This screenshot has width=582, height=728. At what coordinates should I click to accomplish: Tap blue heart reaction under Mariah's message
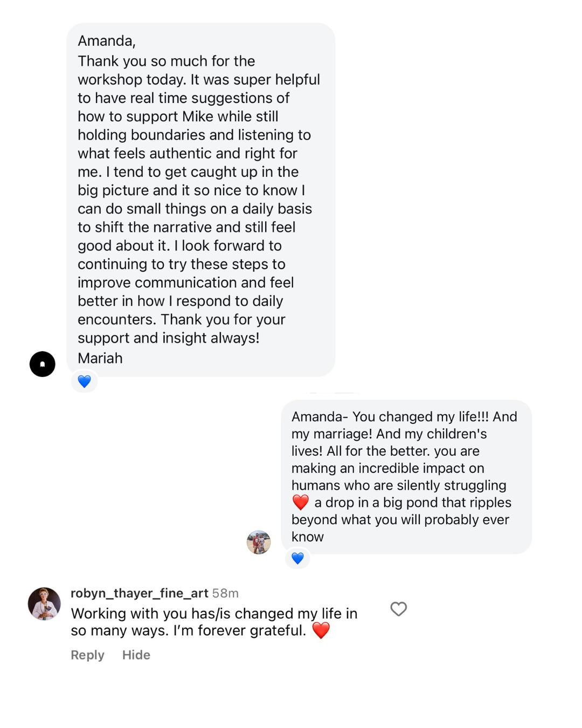point(85,381)
